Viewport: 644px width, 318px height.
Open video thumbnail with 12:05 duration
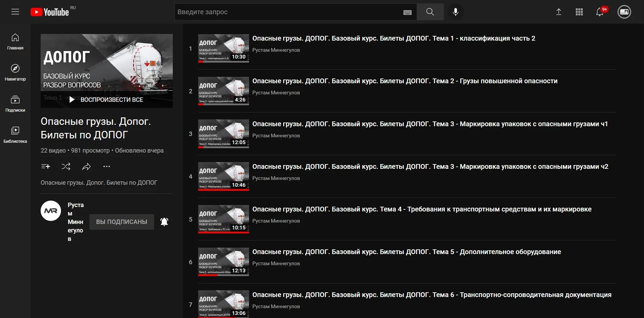coord(224,134)
